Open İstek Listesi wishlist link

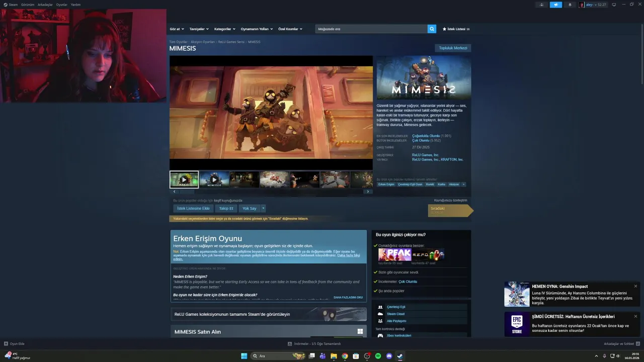point(456,29)
